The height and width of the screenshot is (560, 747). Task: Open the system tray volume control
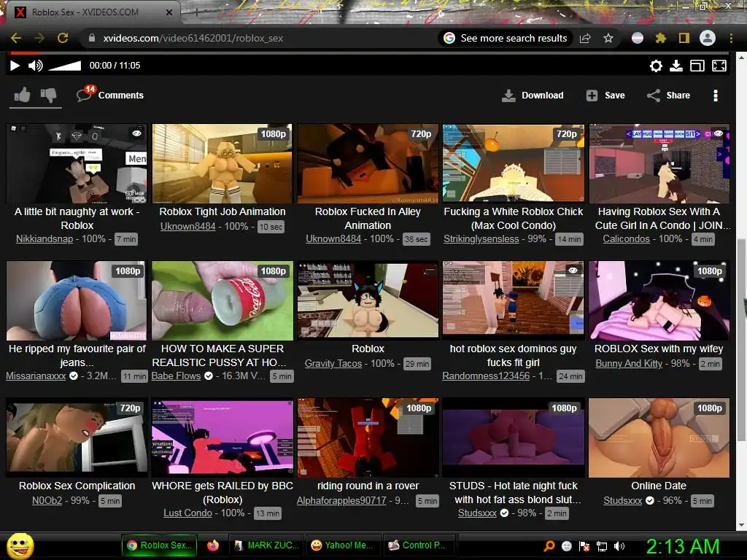[619, 545]
